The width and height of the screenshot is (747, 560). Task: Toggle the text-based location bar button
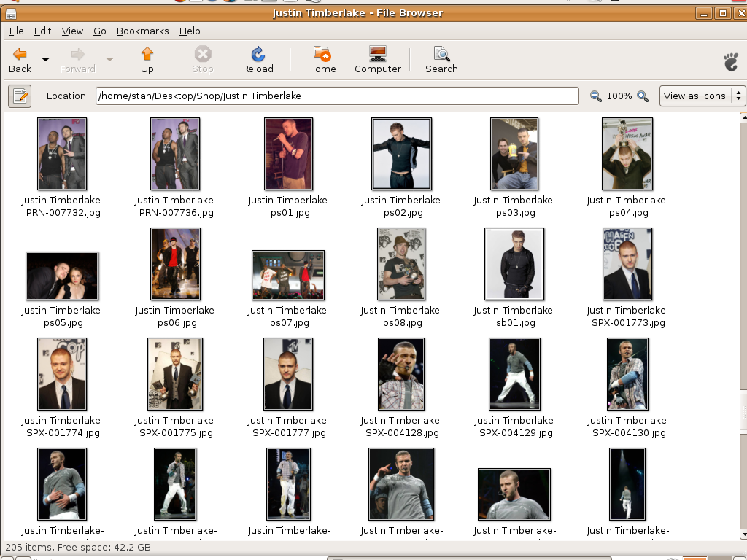(x=20, y=96)
